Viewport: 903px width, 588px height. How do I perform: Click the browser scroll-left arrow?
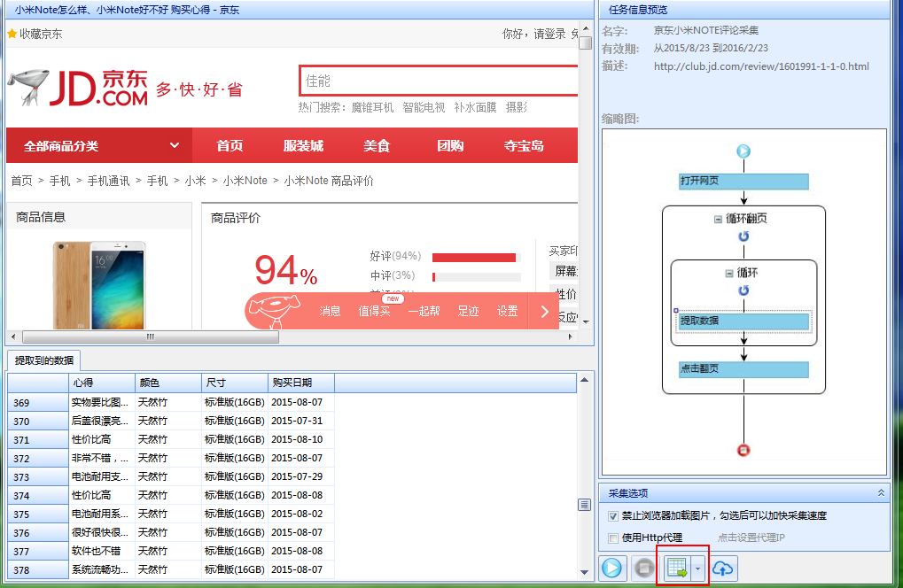coord(14,337)
